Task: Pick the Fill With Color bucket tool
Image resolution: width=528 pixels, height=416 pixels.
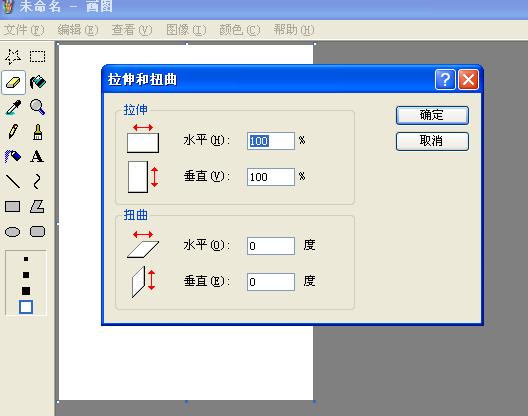Action: 37,82
